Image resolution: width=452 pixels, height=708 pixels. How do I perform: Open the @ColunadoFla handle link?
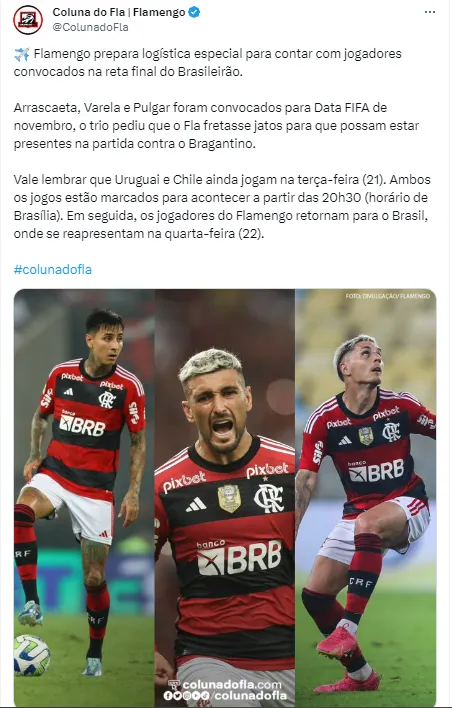pyautogui.click(x=90, y=27)
